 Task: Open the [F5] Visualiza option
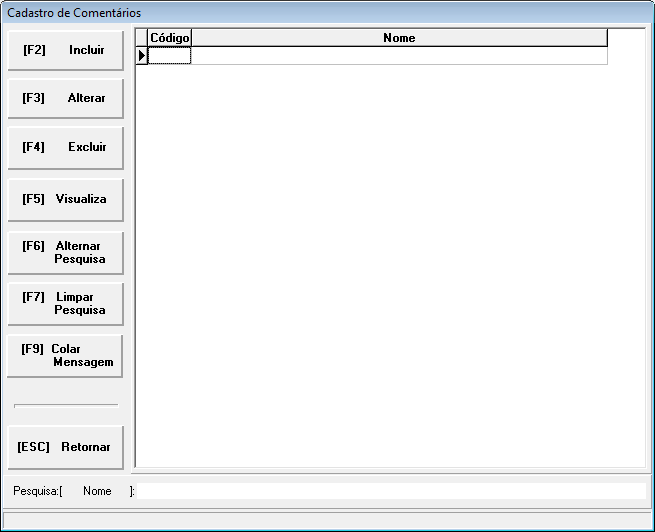tap(65, 199)
